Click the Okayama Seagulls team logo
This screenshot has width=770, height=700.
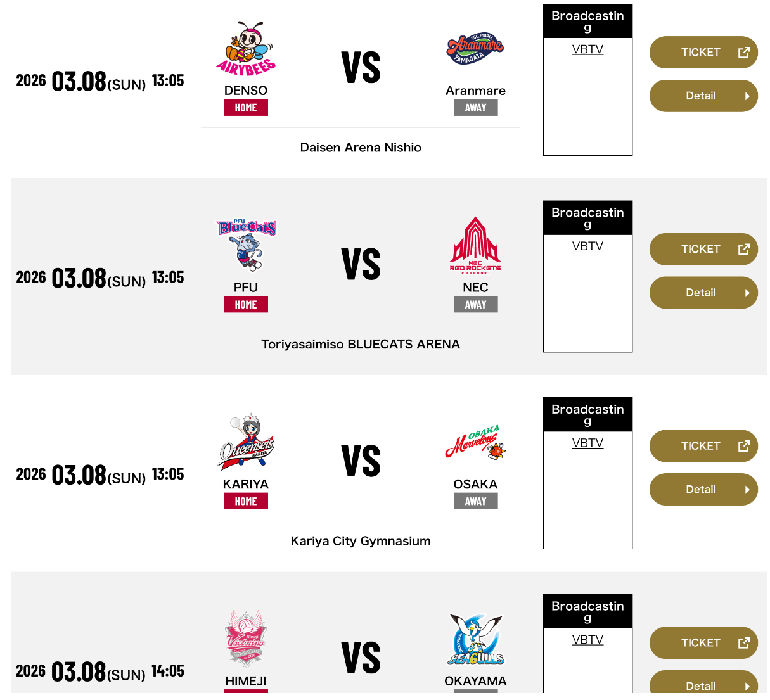tap(475, 640)
